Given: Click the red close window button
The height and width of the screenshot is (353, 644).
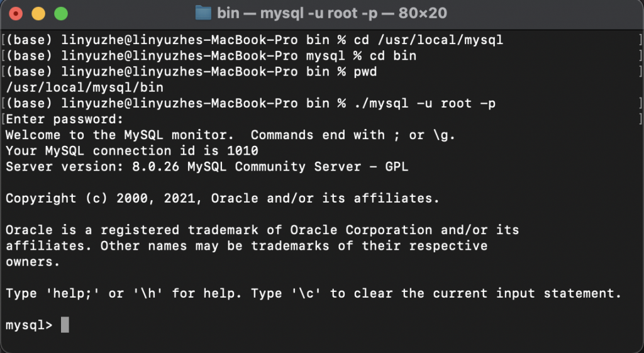Looking at the screenshot, I should coord(16,14).
